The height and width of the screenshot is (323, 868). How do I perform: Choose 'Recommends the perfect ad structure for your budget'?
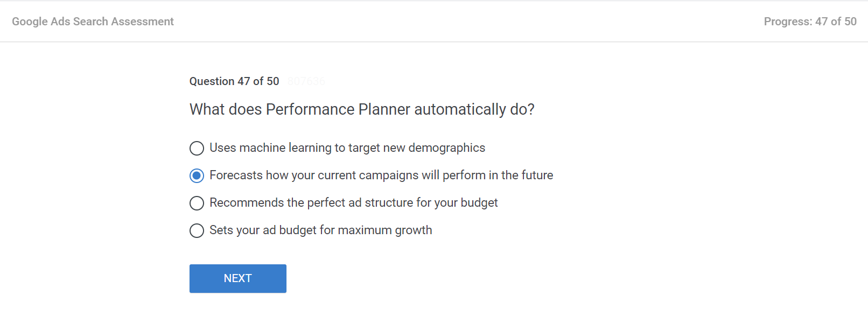click(197, 203)
